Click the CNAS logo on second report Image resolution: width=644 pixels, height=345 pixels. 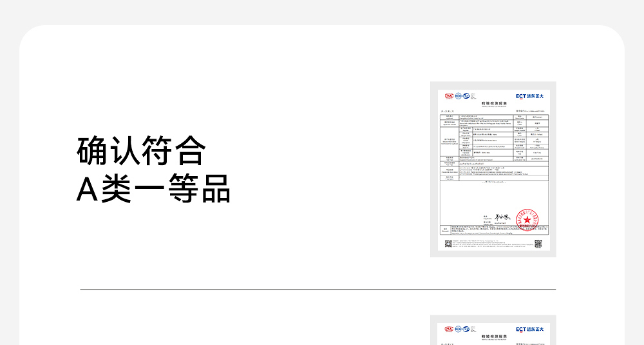[x=467, y=329]
